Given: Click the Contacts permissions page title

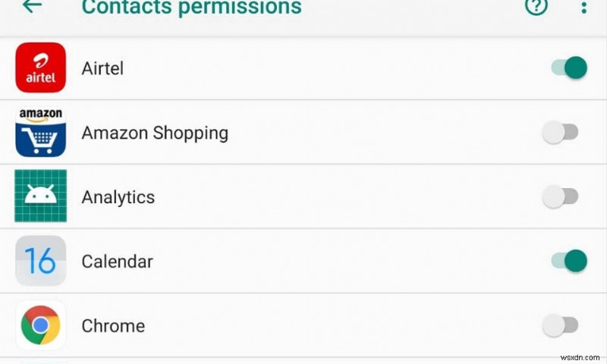Looking at the screenshot, I should [x=191, y=8].
